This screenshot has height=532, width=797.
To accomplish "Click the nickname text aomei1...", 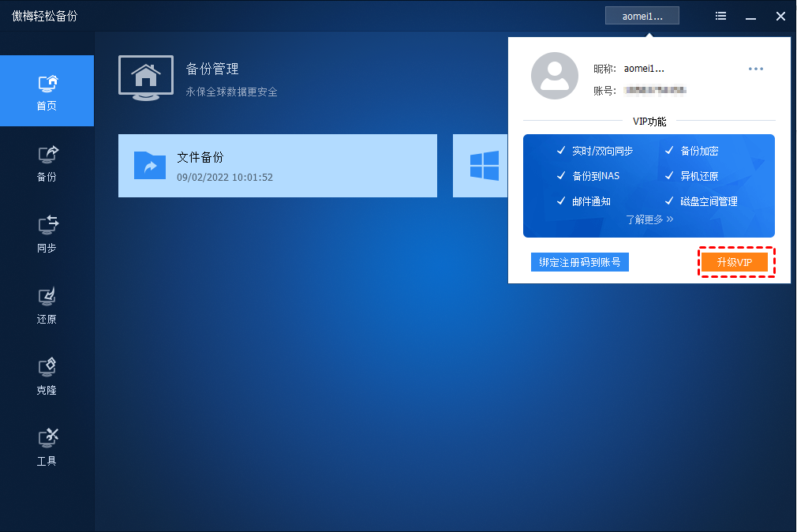I will 644,69.
